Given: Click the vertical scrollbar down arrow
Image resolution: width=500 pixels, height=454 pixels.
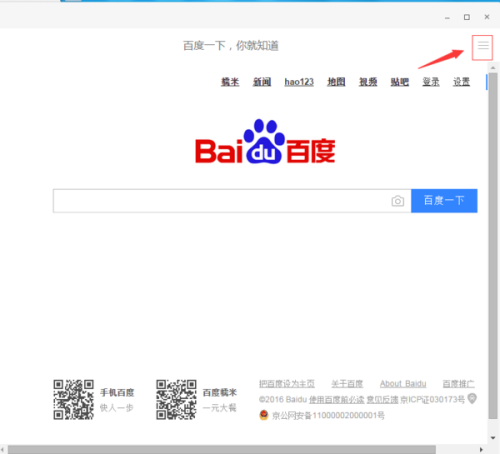Looking at the screenshot, I should (x=493, y=438).
